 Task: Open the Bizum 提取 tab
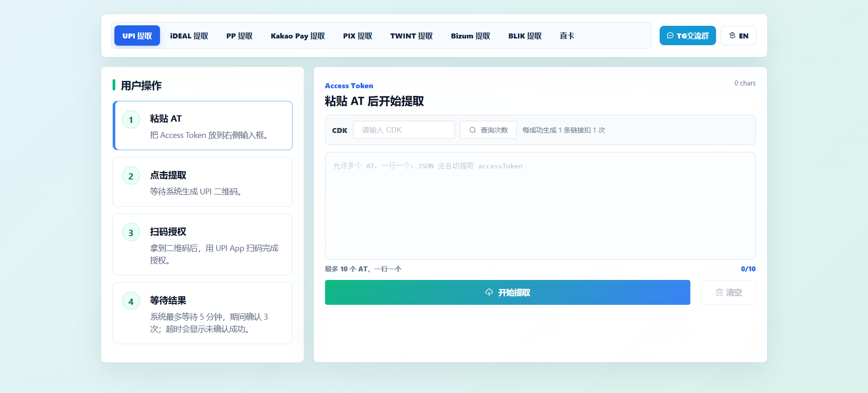[x=471, y=36]
